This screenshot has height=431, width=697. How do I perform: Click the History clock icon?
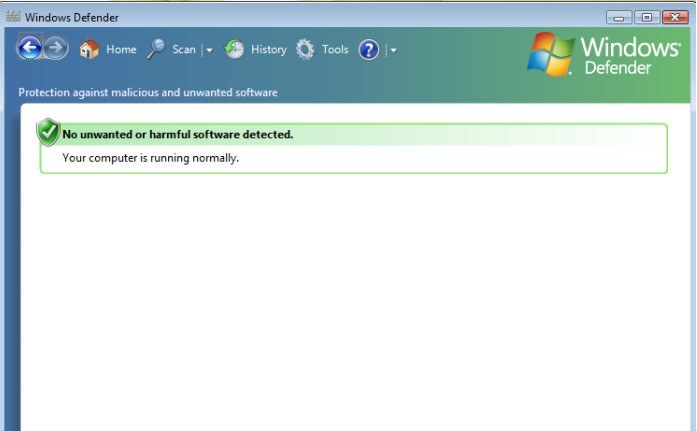click(x=234, y=49)
